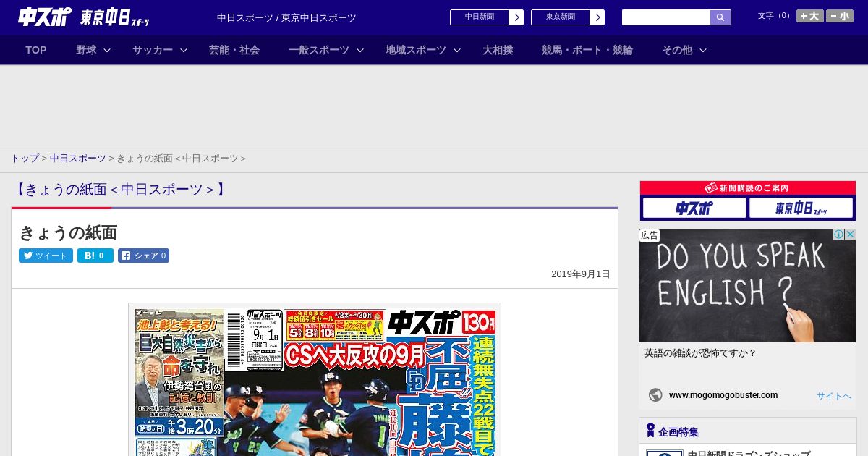Click the 【きょうの紙面＜中日スポーツ＞】 section title
Screen dimensions: 868x456
coord(121,190)
